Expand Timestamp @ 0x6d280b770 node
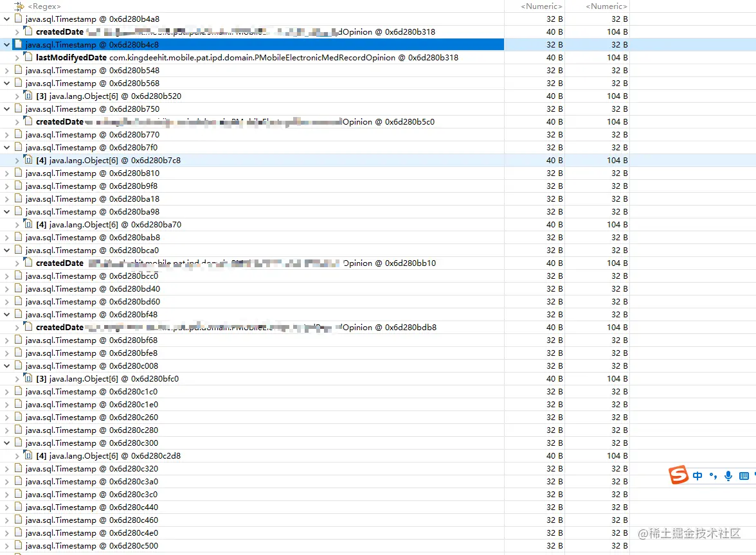Image resolution: width=756 pixels, height=555 pixels. 6,135
